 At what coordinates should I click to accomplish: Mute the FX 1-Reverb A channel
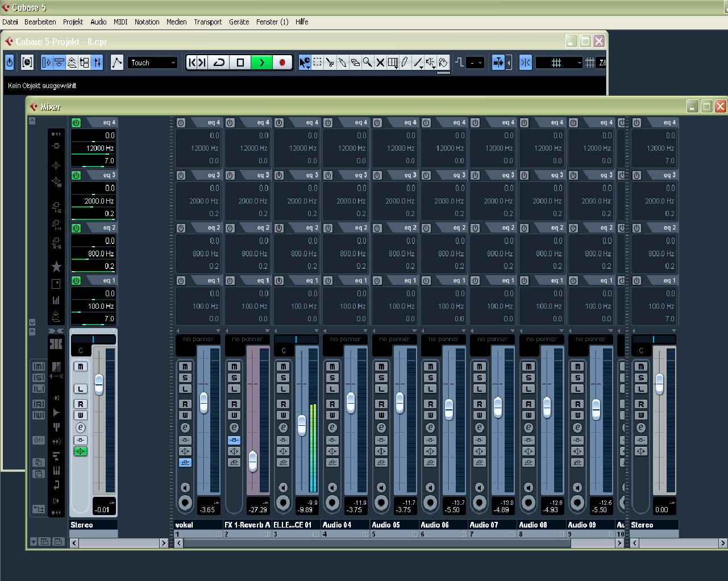[234, 367]
